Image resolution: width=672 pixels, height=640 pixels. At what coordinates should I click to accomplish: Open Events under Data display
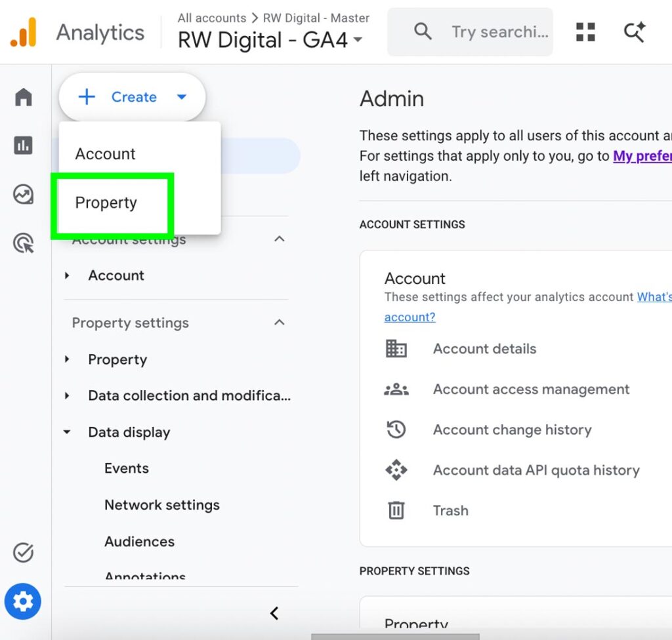coord(127,468)
